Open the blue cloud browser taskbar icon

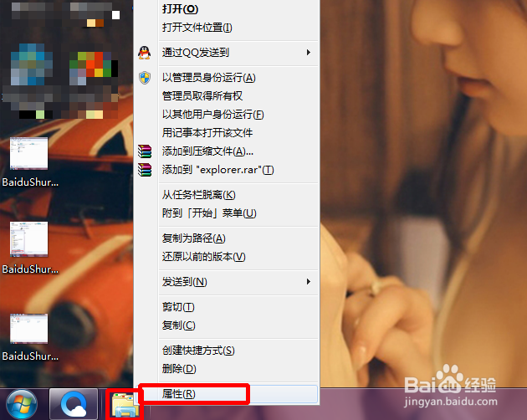click(x=74, y=405)
